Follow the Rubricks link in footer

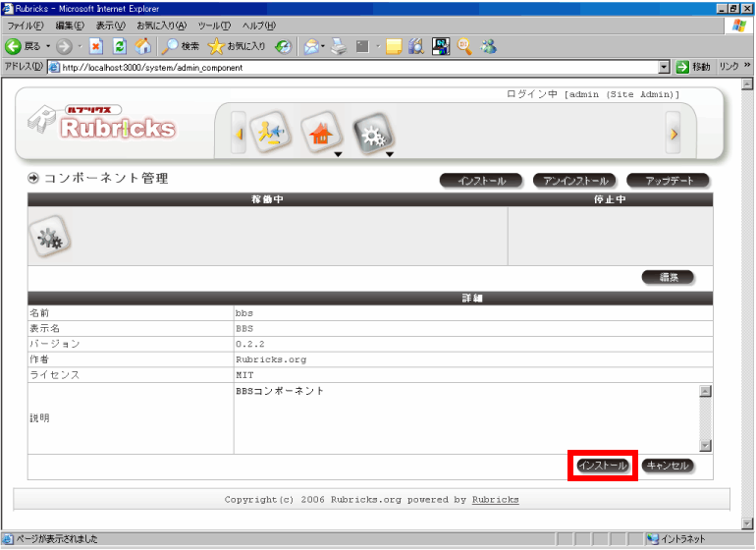click(x=495, y=500)
